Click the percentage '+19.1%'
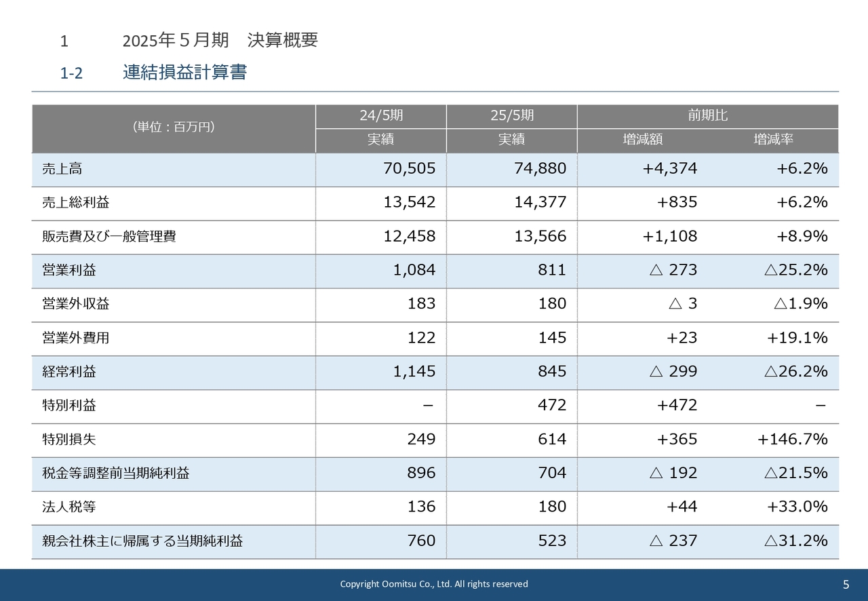The width and height of the screenshot is (868, 601). (797, 338)
